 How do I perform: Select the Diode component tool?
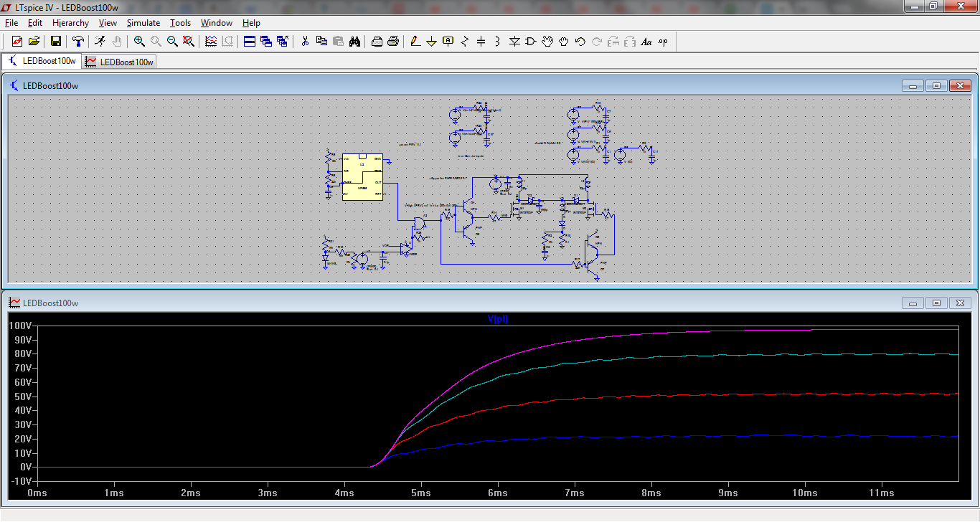point(514,42)
